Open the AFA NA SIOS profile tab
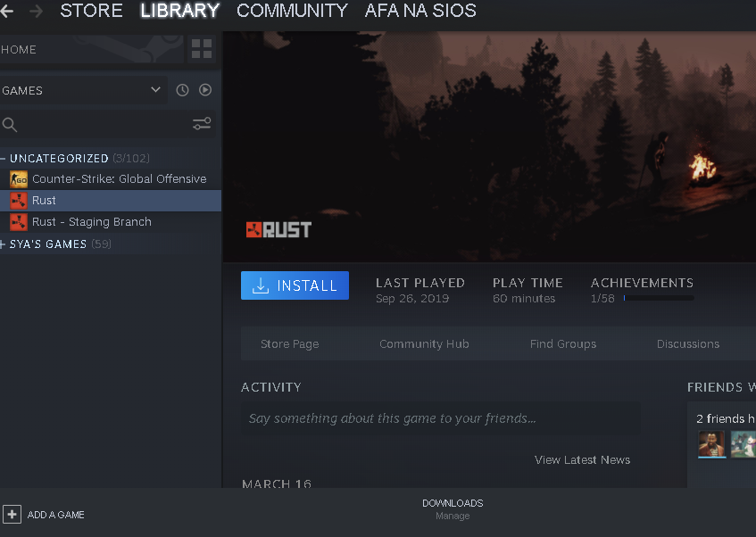Image resolution: width=756 pixels, height=537 pixels. (x=420, y=11)
